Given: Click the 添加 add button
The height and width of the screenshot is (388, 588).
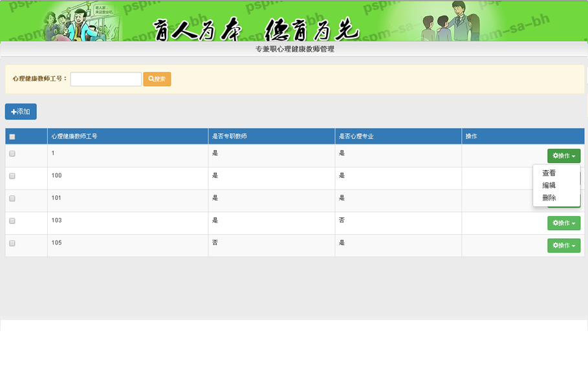Looking at the screenshot, I should (x=21, y=112).
